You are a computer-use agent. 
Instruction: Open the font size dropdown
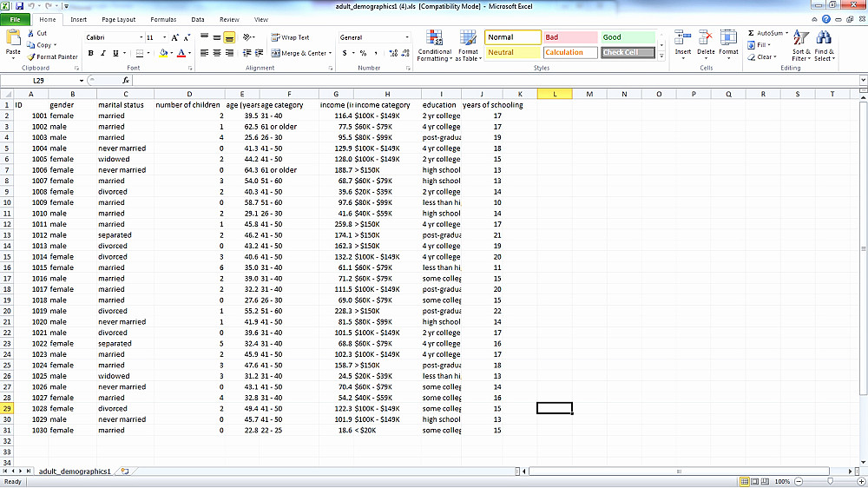[x=164, y=37]
